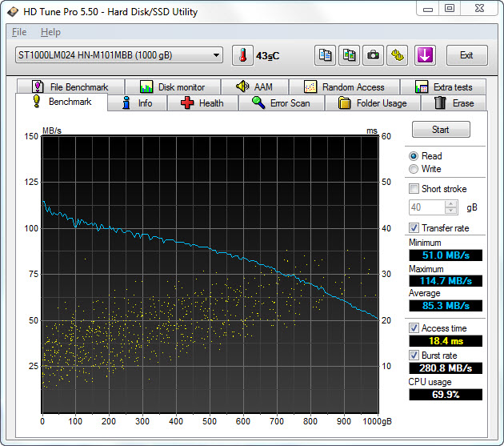Open the Folder Usage tab
Viewport: 504px width, 446px height.
tap(372, 103)
